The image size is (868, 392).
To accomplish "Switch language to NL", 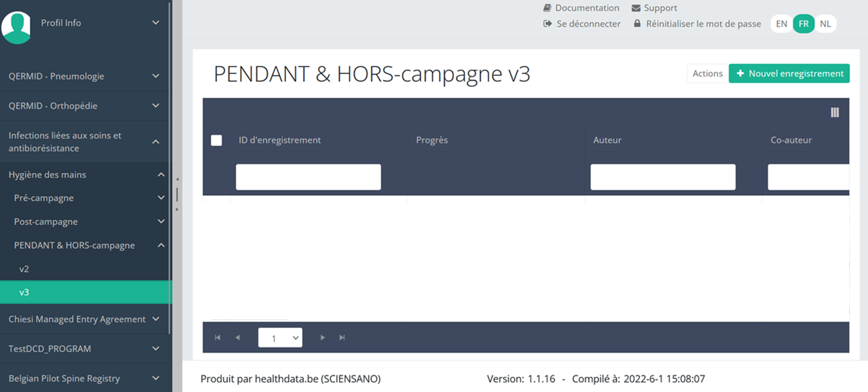I will point(825,24).
